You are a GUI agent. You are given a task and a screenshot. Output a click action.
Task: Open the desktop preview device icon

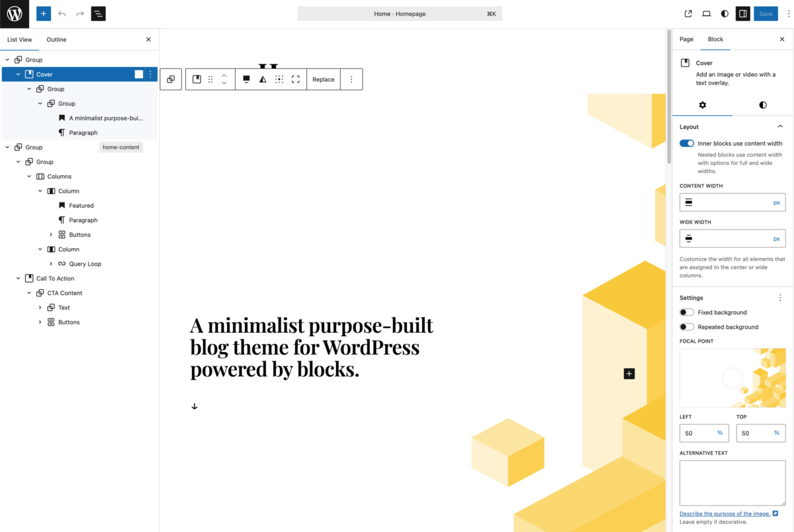point(706,13)
